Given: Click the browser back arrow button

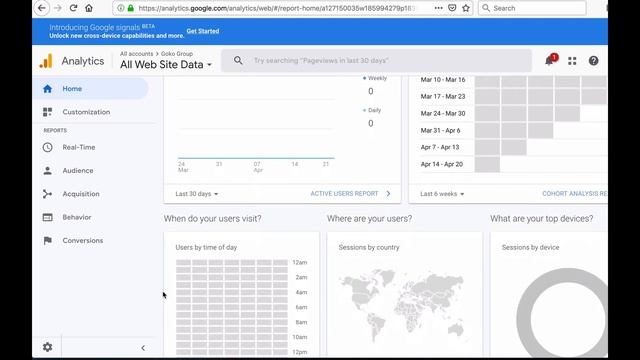Looking at the screenshot, I should [x=42, y=8].
